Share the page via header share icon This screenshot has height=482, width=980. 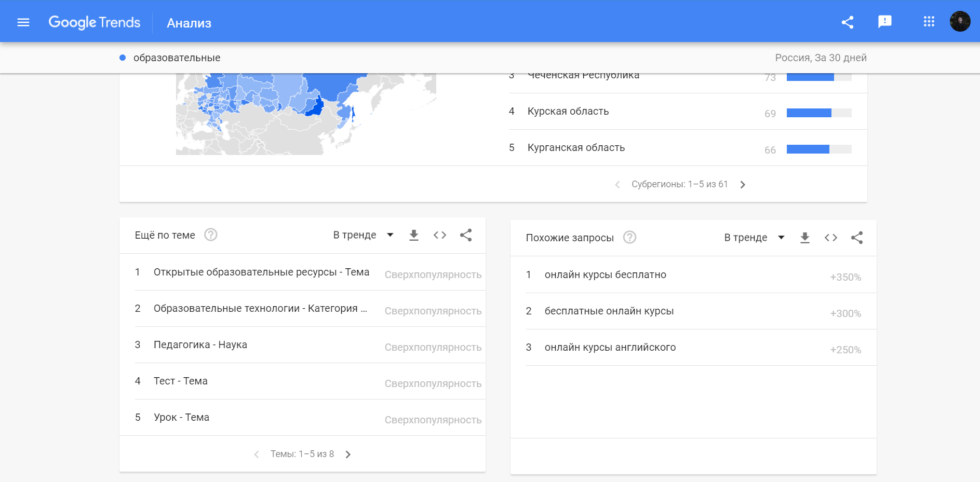pos(848,22)
